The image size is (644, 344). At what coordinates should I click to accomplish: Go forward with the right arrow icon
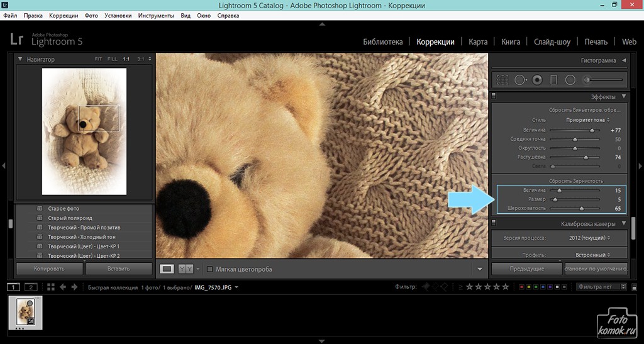pos(74,287)
